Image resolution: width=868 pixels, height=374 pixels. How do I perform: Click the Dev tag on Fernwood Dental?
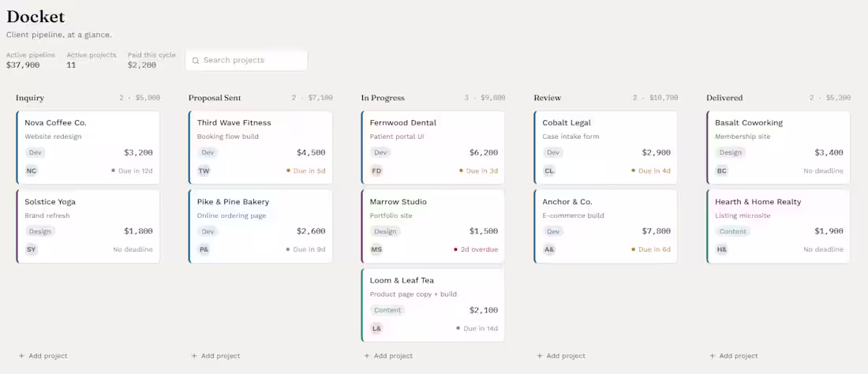(x=380, y=152)
